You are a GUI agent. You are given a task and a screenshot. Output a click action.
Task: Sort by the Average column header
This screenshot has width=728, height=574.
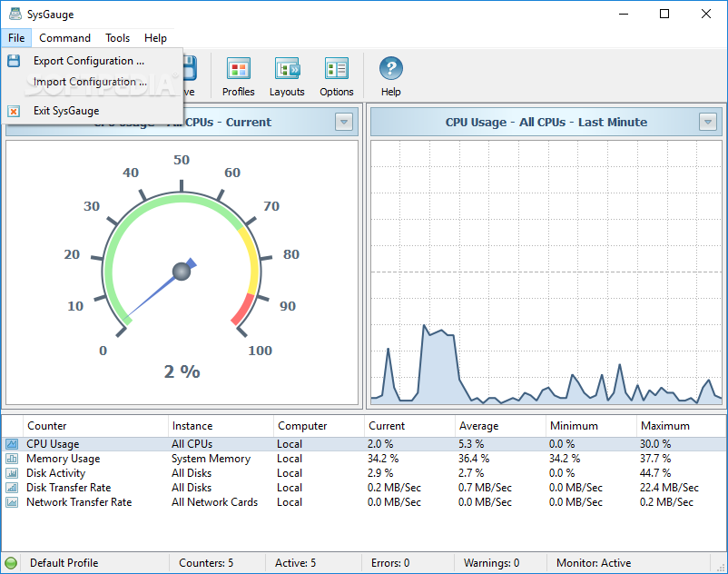pyautogui.click(x=500, y=426)
